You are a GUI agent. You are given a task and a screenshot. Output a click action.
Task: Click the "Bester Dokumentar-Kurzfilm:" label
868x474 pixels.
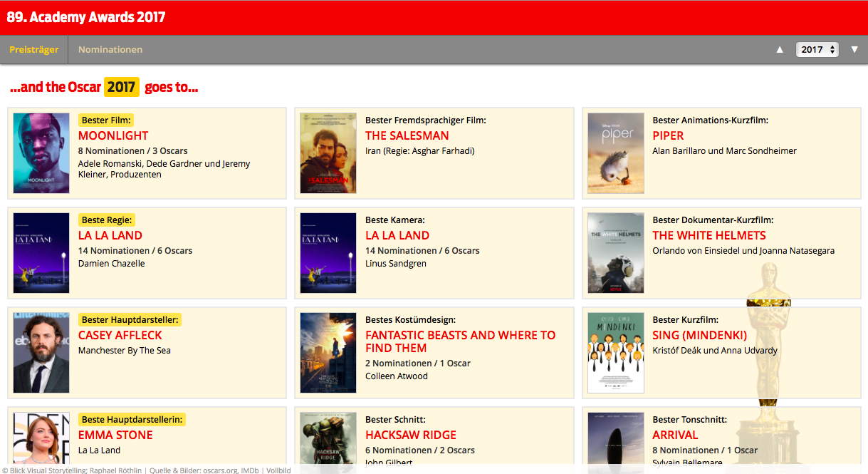713,220
